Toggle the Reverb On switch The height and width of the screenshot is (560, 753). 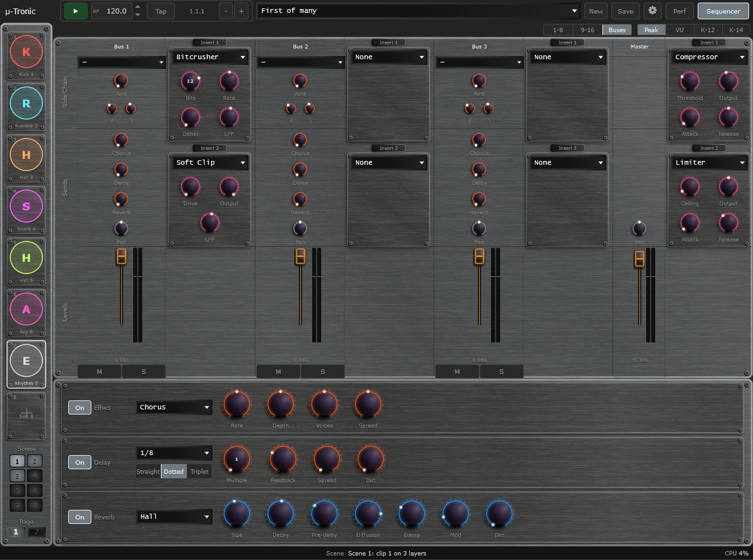click(x=80, y=518)
